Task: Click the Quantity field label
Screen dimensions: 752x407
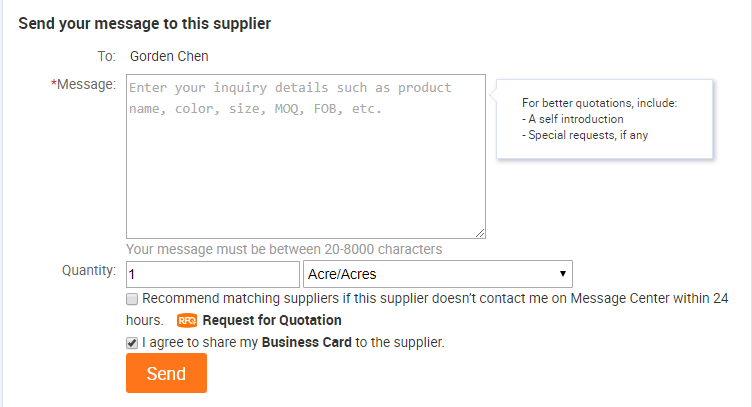Action: (x=89, y=270)
